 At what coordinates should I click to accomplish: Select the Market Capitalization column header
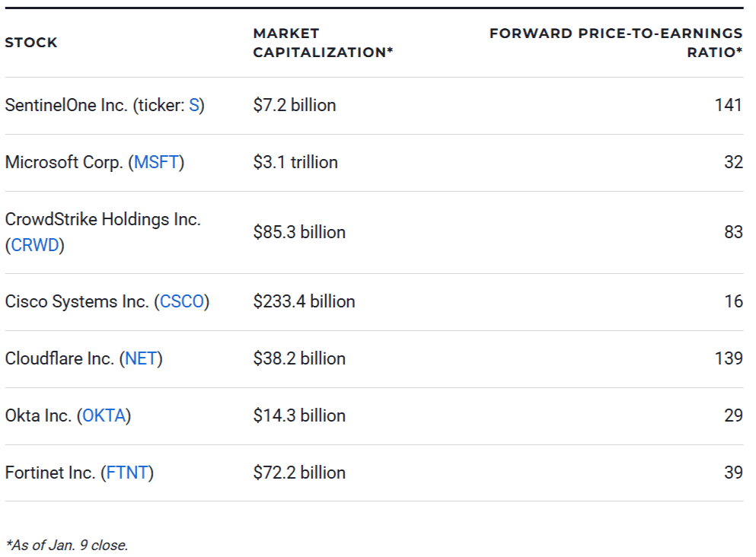tap(323, 43)
